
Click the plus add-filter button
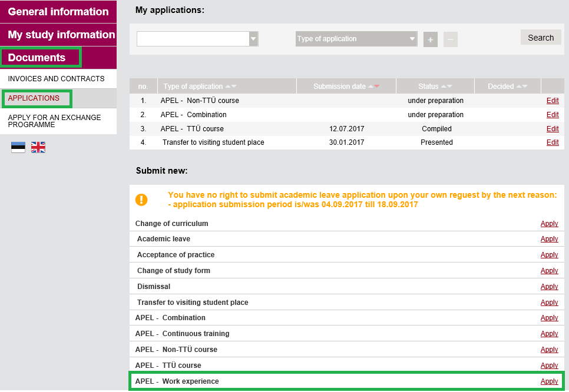431,39
